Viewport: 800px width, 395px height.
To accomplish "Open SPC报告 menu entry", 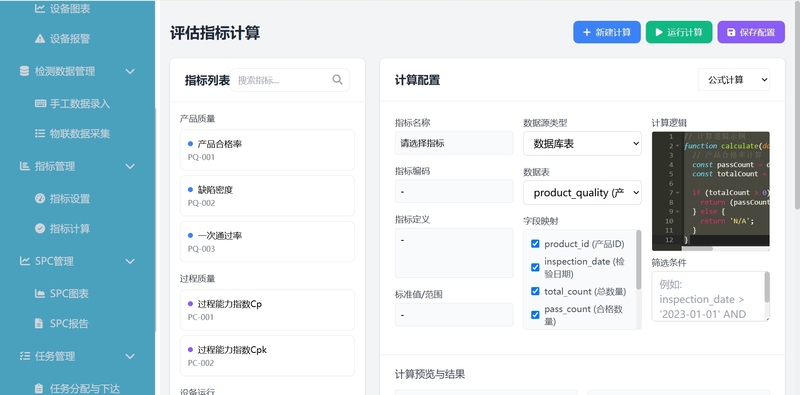I will [x=69, y=324].
